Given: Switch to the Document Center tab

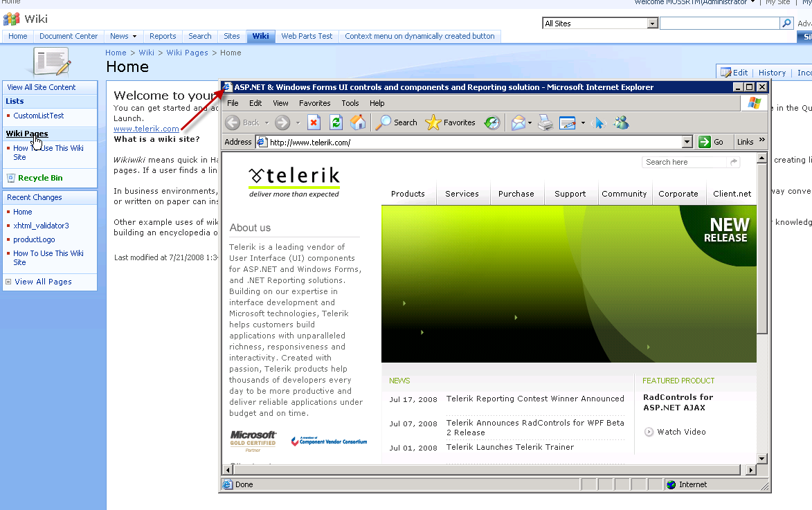Looking at the screenshot, I should [x=69, y=36].
